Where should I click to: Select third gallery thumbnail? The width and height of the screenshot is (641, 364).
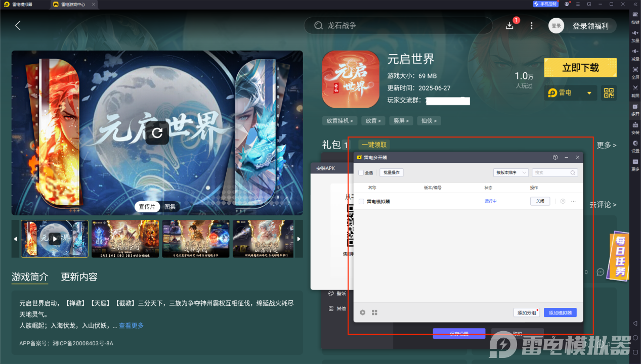pyautogui.click(x=196, y=239)
